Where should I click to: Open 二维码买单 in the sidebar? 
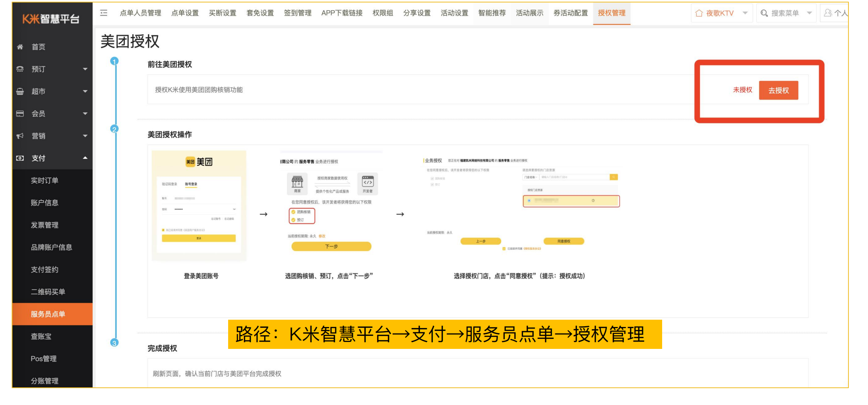48,292
